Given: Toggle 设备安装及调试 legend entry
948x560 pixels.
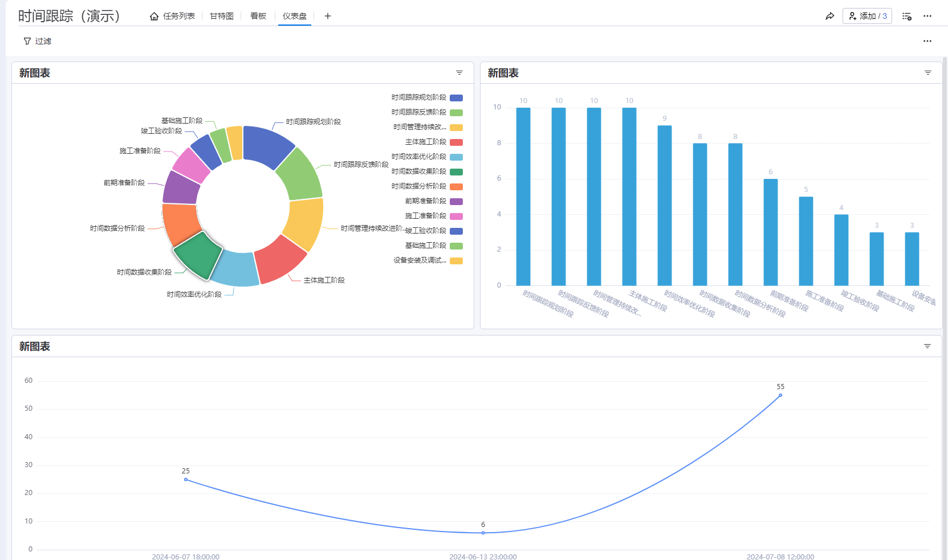Looking at the screenshot, I should (428, 260).
